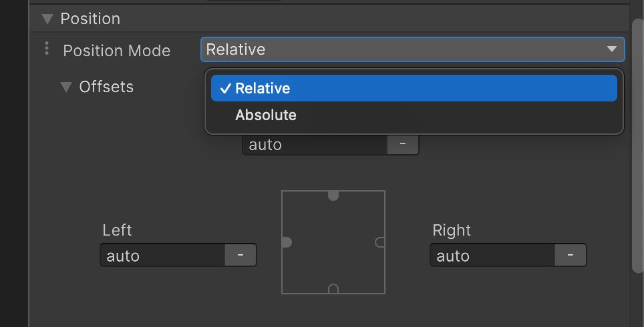Select Relative in the dropdown list
This screenshot has width=644, height=327.
click(x=414, y=88)
